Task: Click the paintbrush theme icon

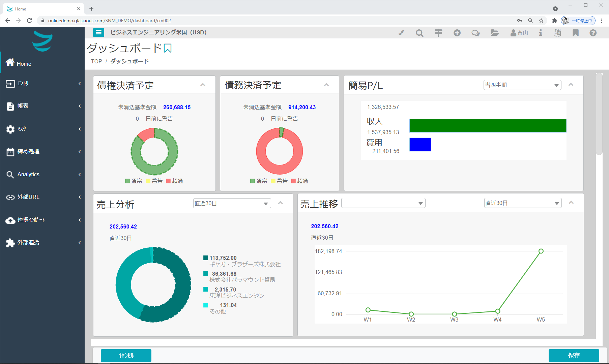Action: coord(401,33)
